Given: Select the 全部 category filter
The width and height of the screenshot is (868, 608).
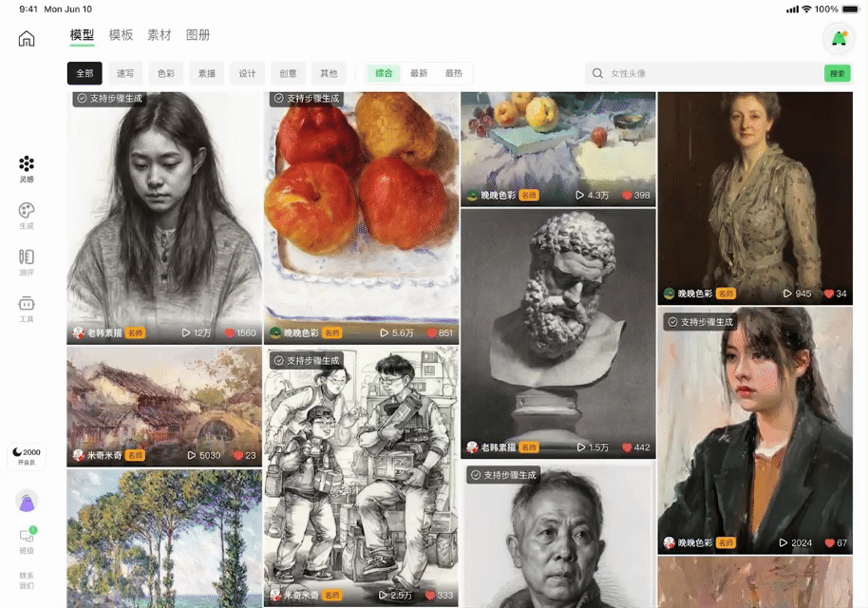Looking at the screenshot, I should click(x=85, y=73).
